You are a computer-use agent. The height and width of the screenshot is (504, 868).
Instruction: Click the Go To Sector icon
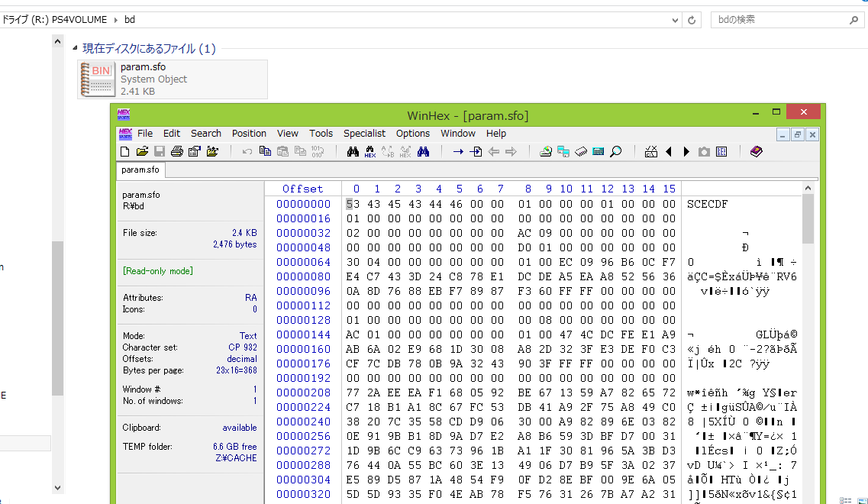[476, 152]
